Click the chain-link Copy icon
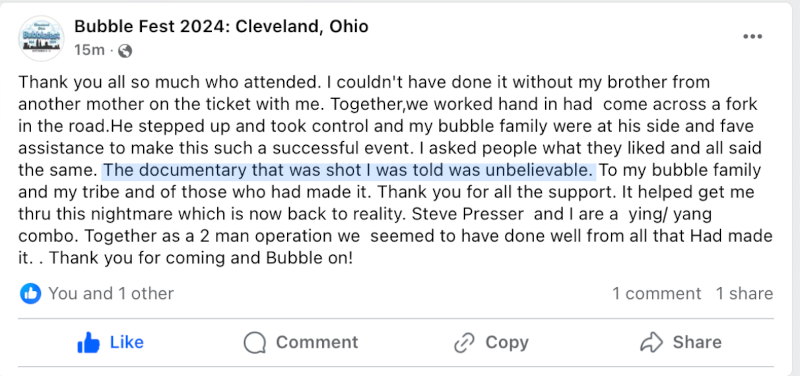800x376 pixels. (464, 342)
